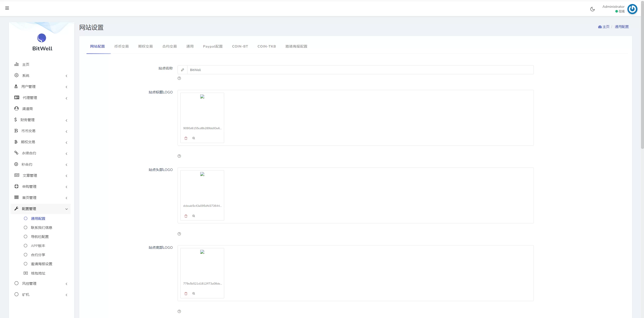
Task: Collapse the 配置管理 menu chevron
Action: pos(66,209)
